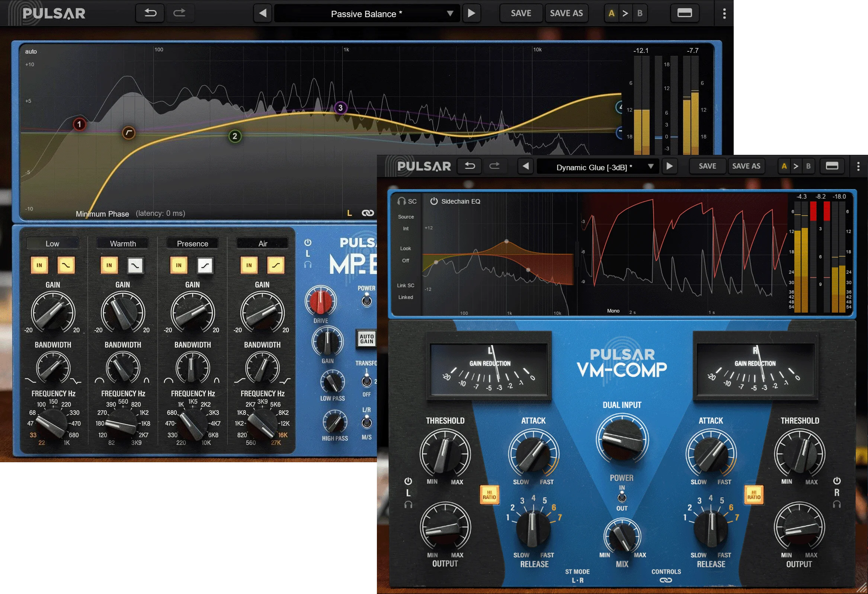Open Link SC Linked selector
Image resolution: width=868 pixels, height=594 pixels.
(406, 291)
